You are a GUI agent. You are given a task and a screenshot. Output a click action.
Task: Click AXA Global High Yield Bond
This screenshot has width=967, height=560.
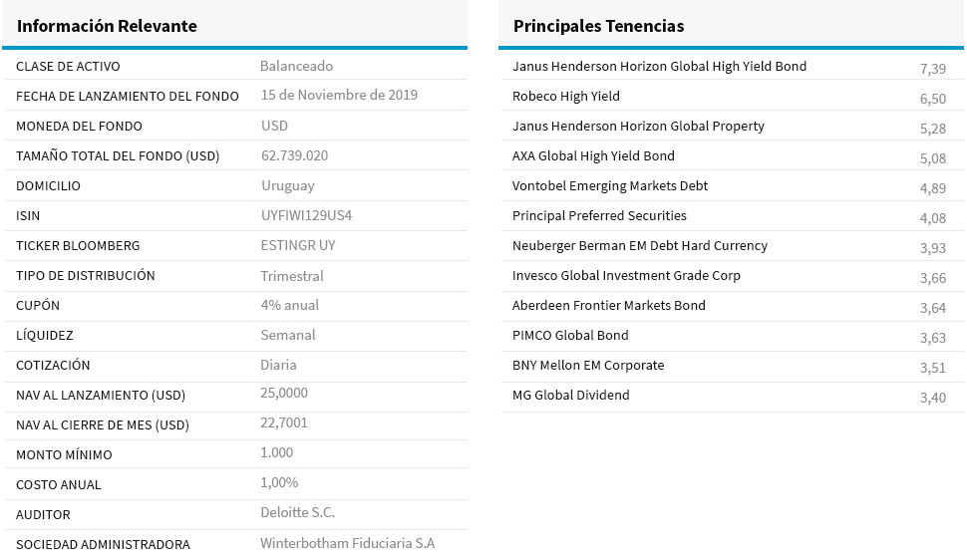[593, 156]
